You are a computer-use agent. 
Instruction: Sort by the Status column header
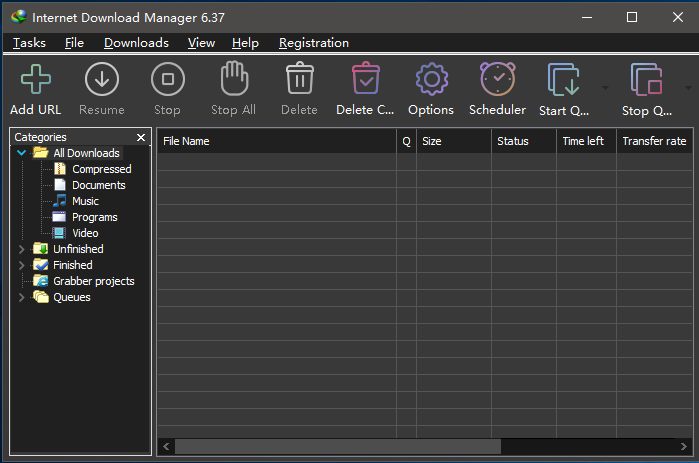[524, 141]
